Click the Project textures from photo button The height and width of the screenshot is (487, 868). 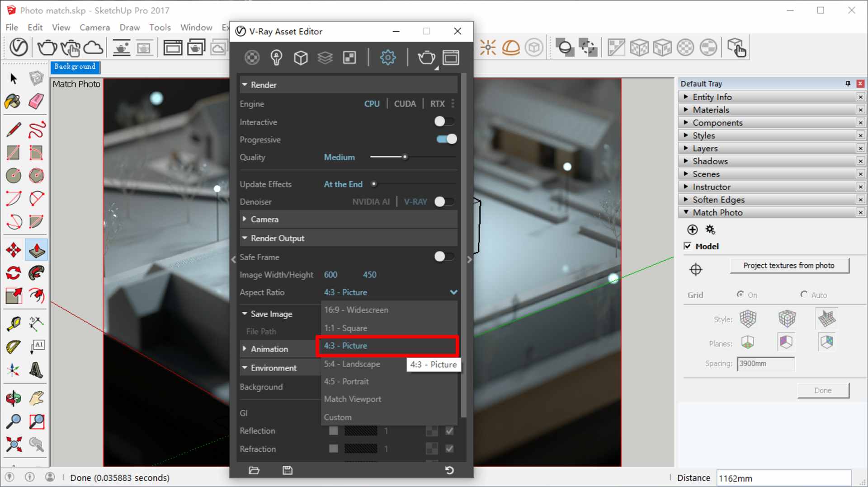[x=789, y=266]
